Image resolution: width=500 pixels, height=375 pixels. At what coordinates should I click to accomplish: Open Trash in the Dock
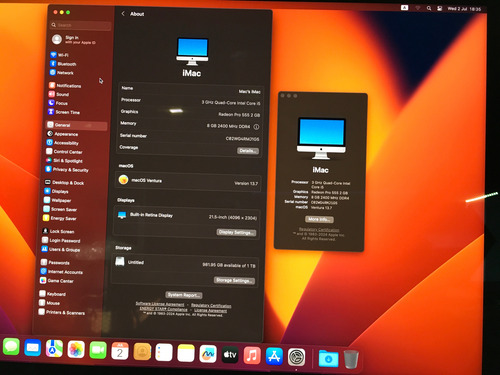coord(351,359)
